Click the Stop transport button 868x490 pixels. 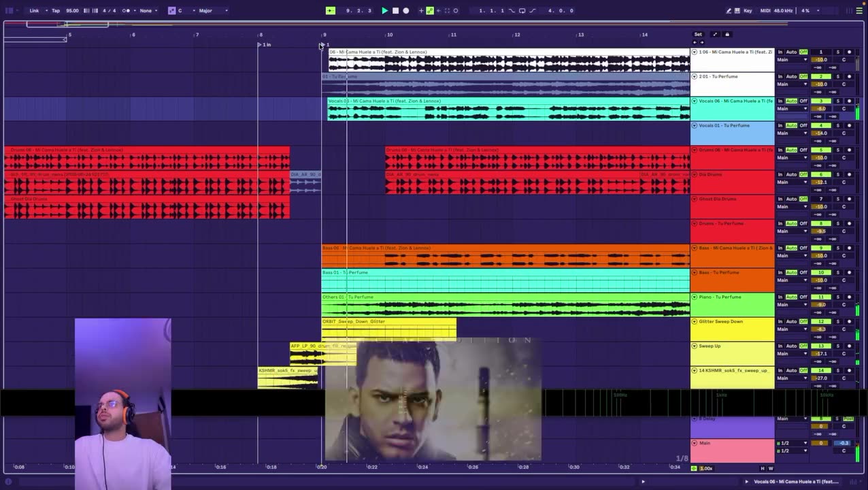[395, 10]
